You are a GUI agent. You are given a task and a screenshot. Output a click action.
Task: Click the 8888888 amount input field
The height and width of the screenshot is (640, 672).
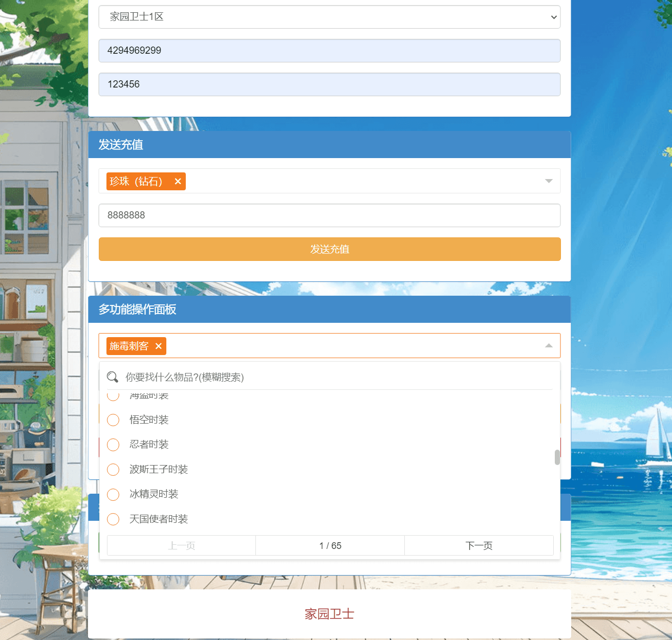(x=329, y=215)
